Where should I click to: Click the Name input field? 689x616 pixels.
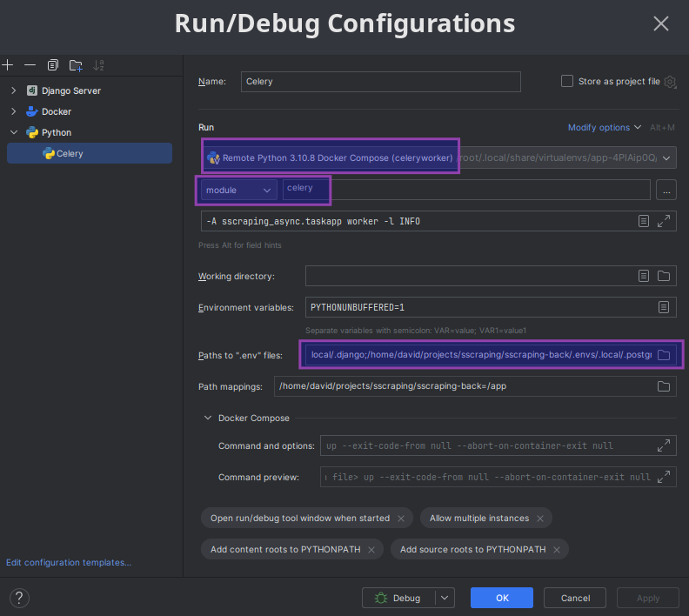380,82
